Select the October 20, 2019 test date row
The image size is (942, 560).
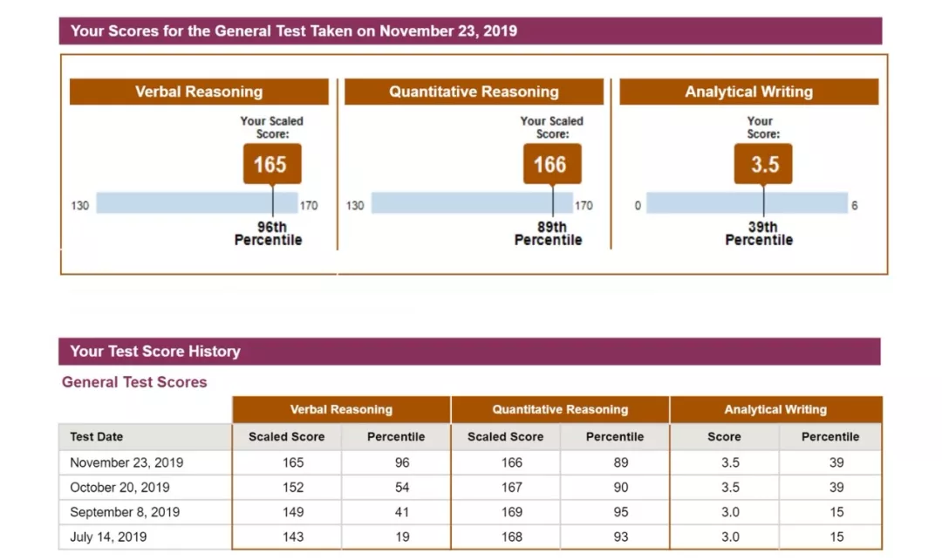click(x=119, y=488)
